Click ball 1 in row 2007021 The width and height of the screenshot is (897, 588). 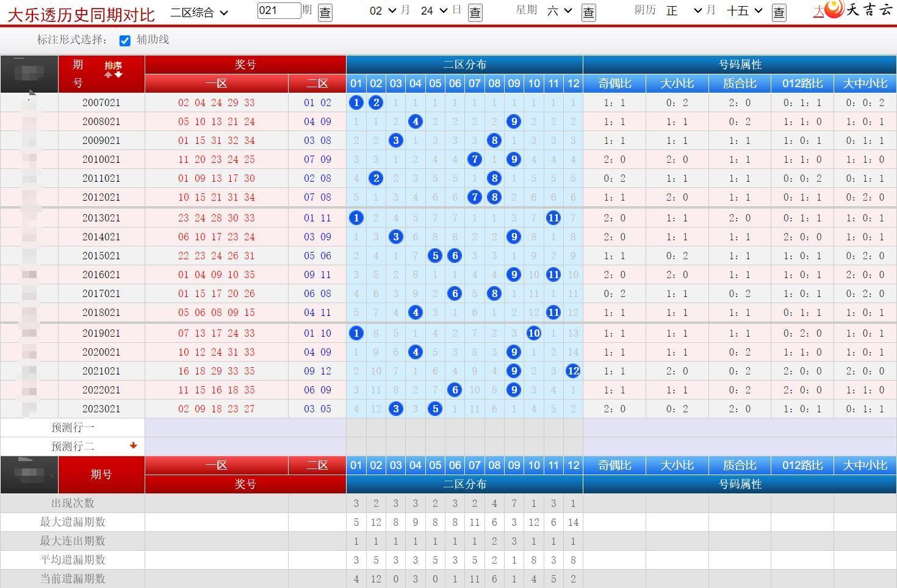click(356, 102)
